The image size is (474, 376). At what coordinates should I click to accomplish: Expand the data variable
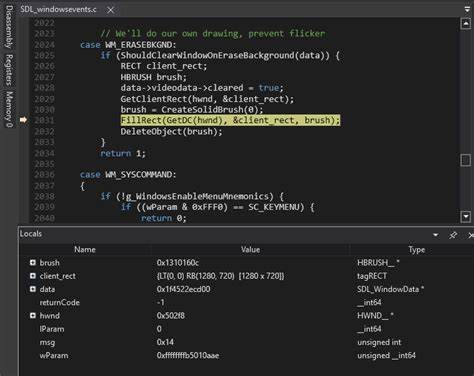coord(33,289)
